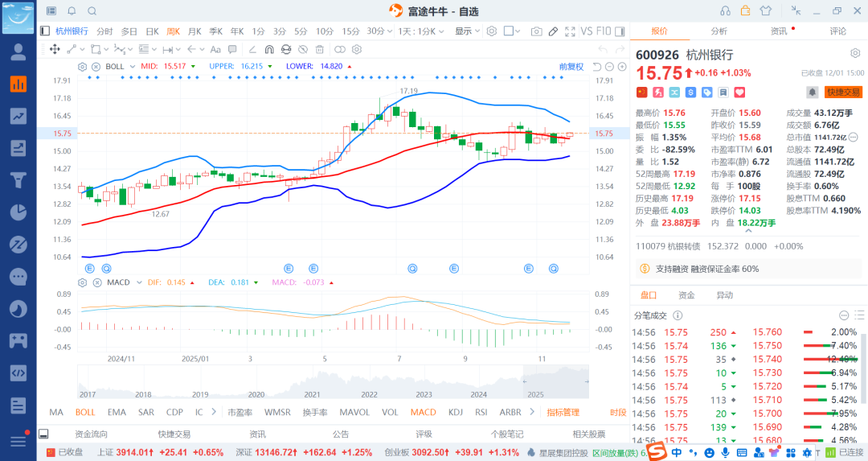The image size is (868, 461).
Task: Toggle the right side panel icon
Action: point(620,31)
